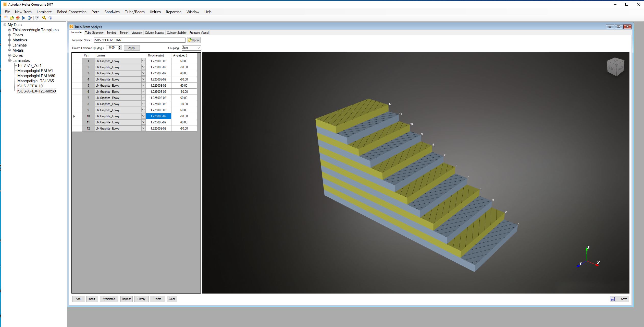Decrease the Rotate Laminate By value
This screenshot has height=327, width=644.
pos(120,49)
